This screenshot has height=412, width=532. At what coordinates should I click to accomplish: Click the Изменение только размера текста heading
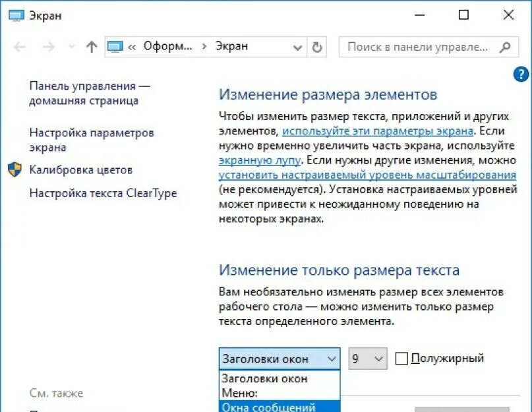pyautogui.click(x=340, y=270)
